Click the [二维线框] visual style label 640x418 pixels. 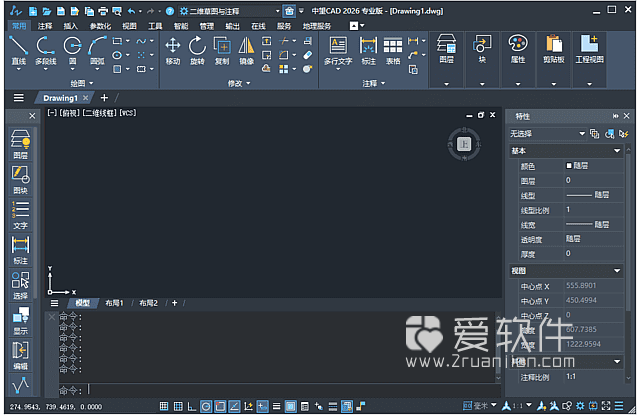pyautogui.click(x=100, y=113)
